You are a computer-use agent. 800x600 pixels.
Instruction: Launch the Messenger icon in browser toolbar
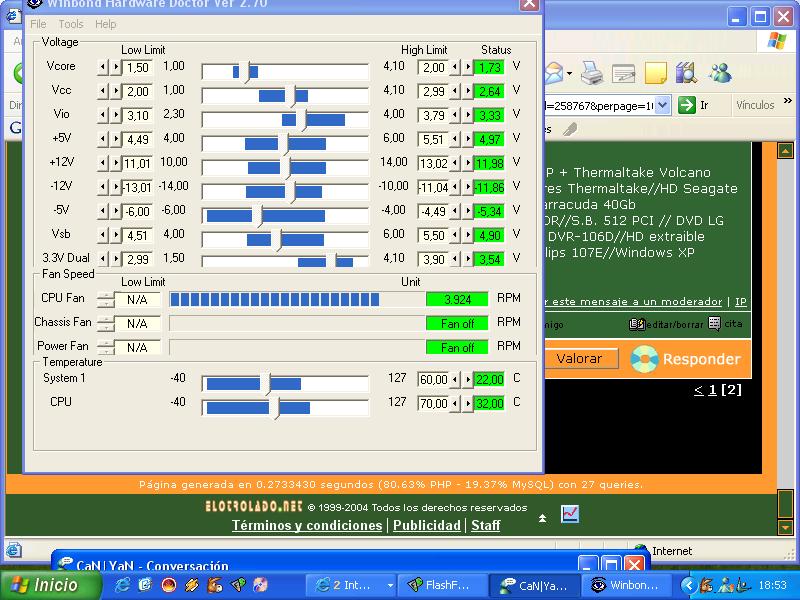coord(720,73)
